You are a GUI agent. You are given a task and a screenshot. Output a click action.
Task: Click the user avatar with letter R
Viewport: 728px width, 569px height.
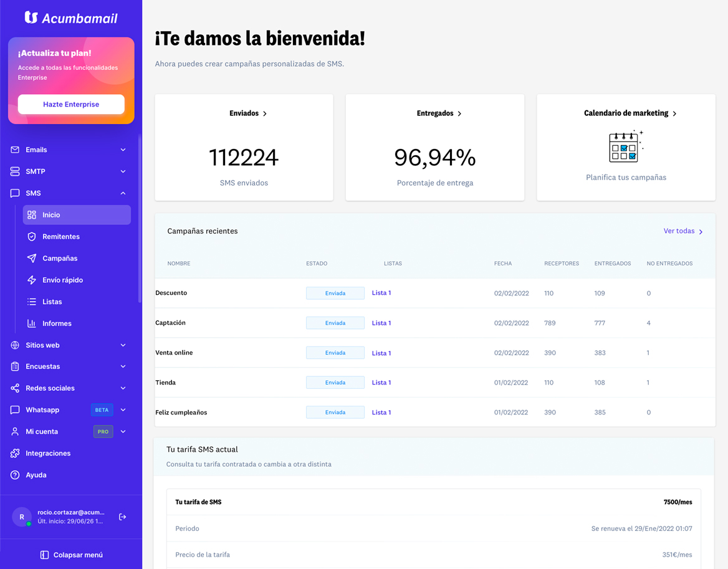tap(22, 517)
